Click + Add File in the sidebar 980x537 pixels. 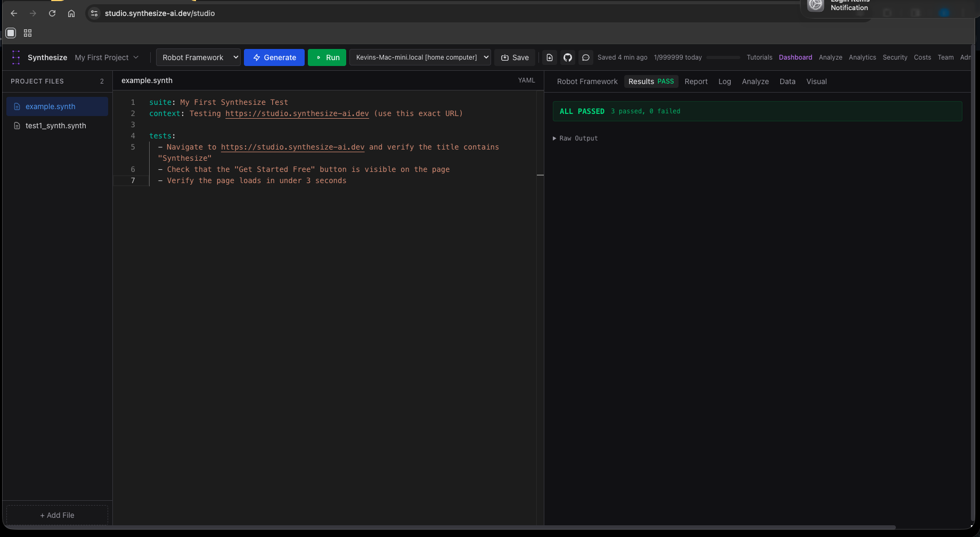56,515
